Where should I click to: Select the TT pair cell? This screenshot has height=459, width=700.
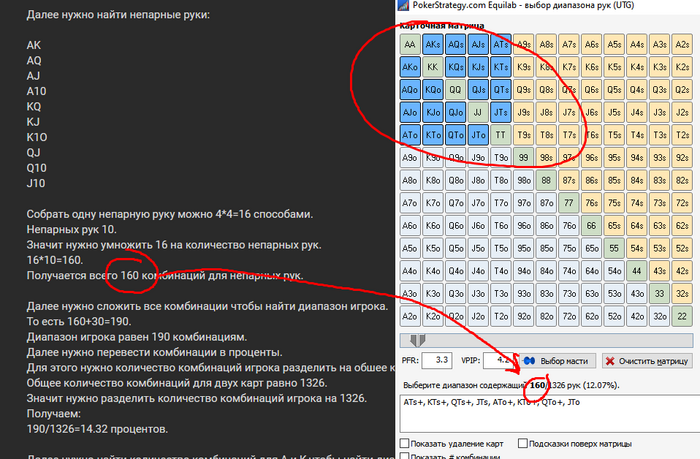click(x=501, y=135)
